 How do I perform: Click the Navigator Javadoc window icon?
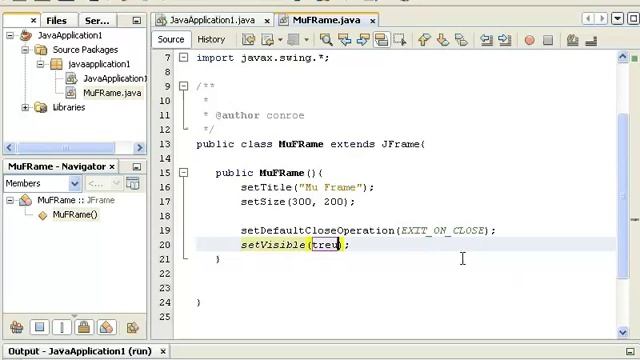[133, 184]
